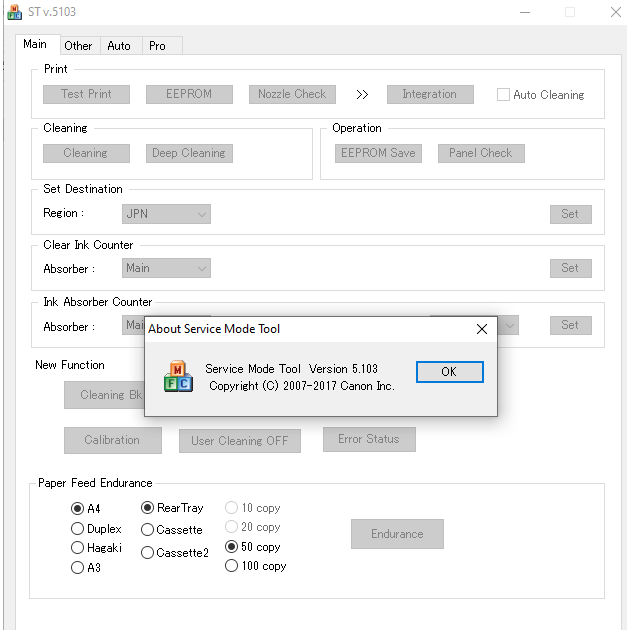Click the >> arrows before Integration
Image resolution: width=627 pixels, height=630 pixels.
click(x=362, y=95)
